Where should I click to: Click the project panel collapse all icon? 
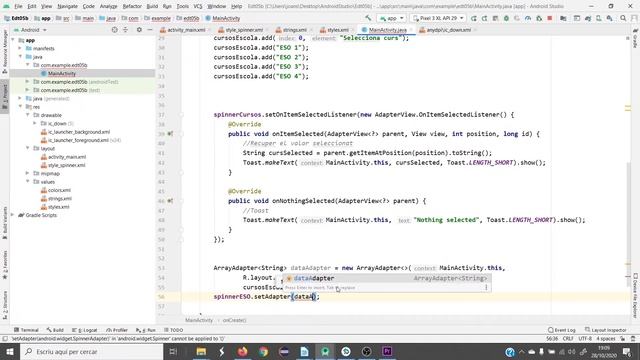pyautogui.click(x=125, y=30)
